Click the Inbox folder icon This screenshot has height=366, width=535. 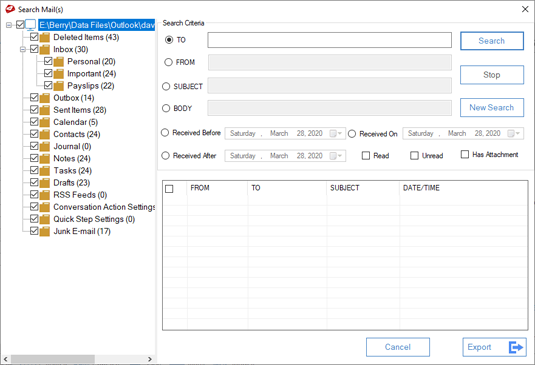45,49
